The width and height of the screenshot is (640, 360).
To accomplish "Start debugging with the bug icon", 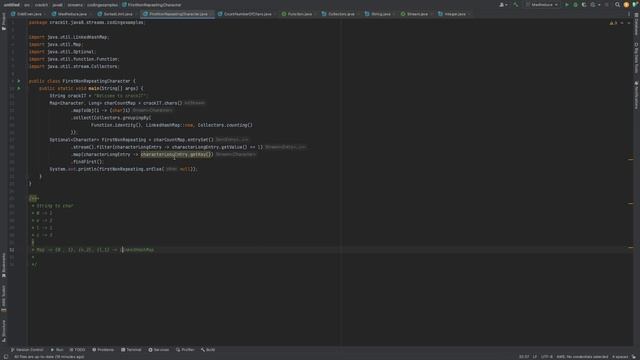I will click(x=576, y=5).
